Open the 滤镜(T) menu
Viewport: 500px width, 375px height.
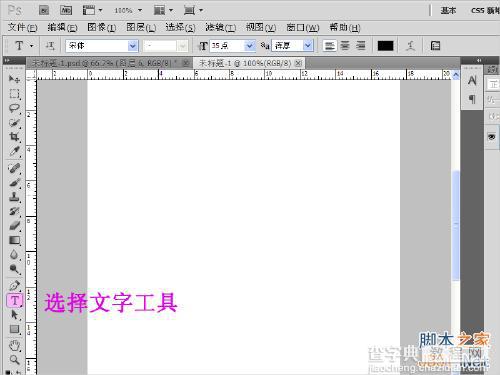(x=220, y=27)
